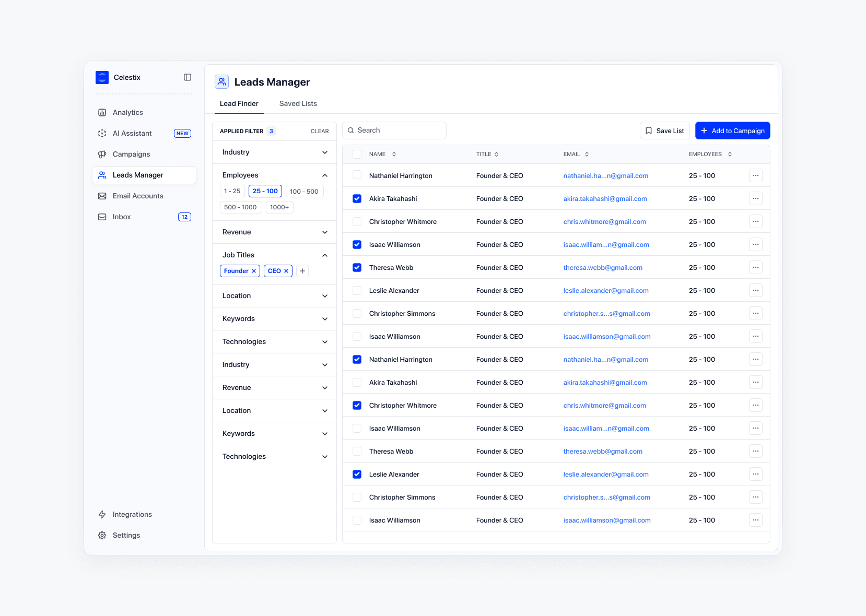Open more options for first Nathaniel Harrington row
Screen dimensions: 866x616
pyautogui.click(x=756, y=175)
